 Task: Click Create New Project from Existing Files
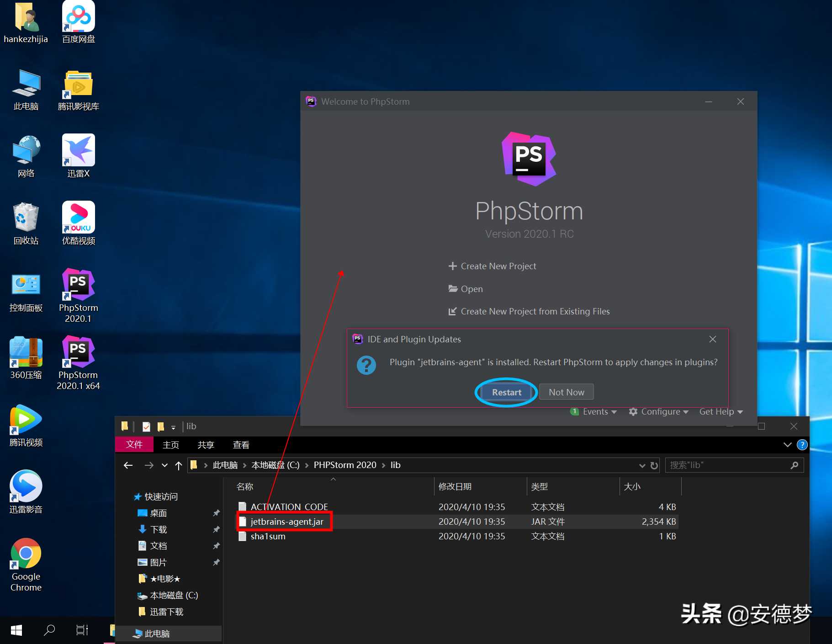[x=529, y=311]
